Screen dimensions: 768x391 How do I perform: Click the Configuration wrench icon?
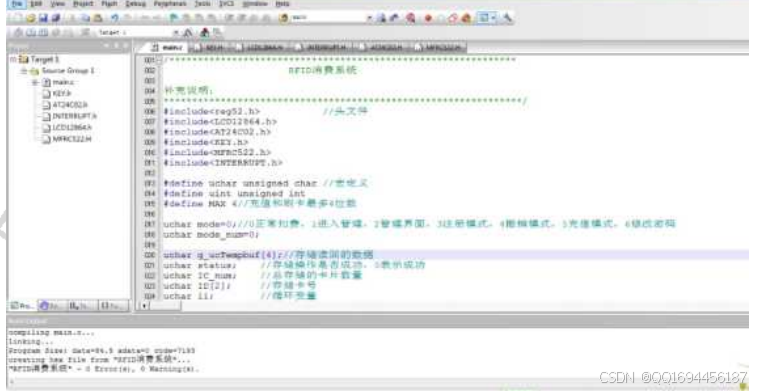click(507, 18)
